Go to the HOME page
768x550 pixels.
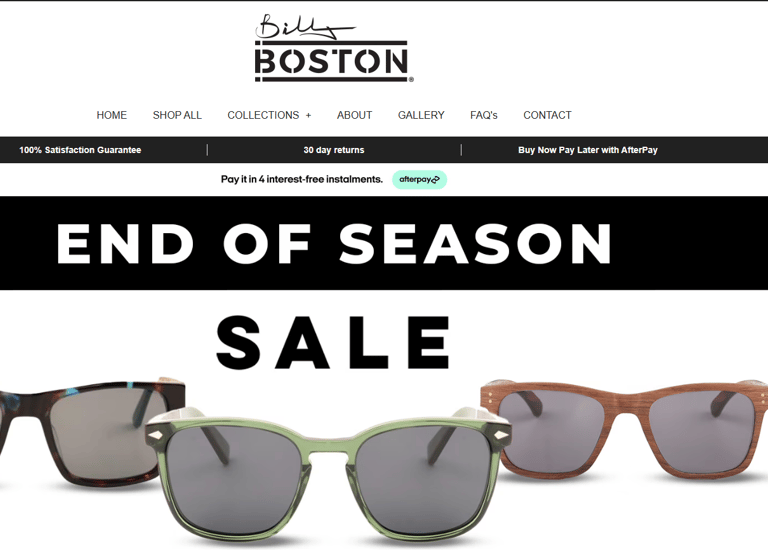[112, 115]
